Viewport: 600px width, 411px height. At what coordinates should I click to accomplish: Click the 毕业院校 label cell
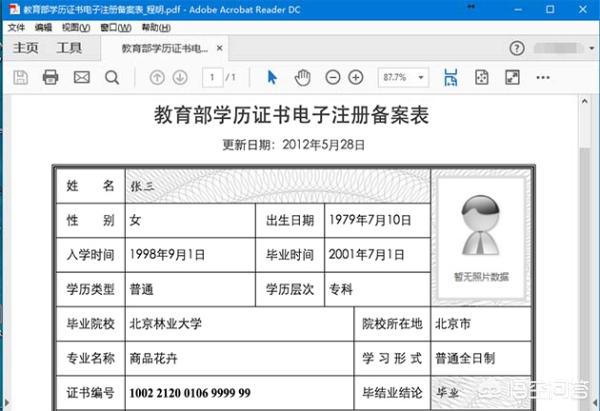tap(91, 324)
